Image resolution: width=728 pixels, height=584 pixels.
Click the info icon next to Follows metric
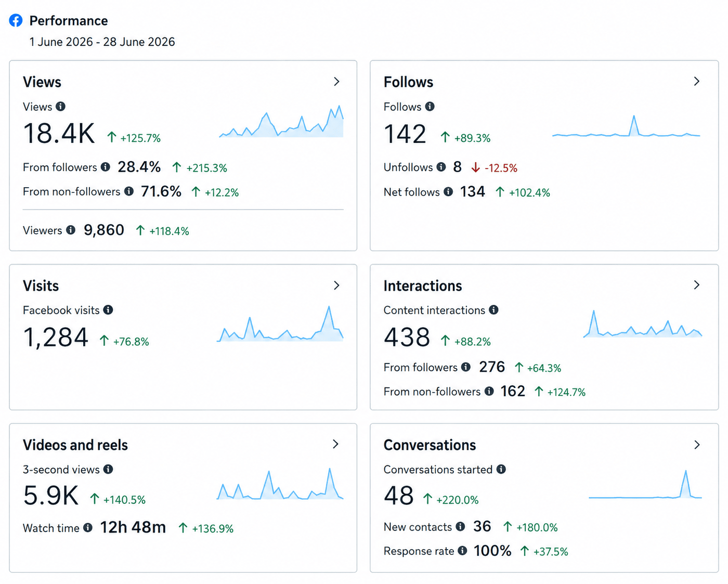pyautogui.click(x=430, y=107)
